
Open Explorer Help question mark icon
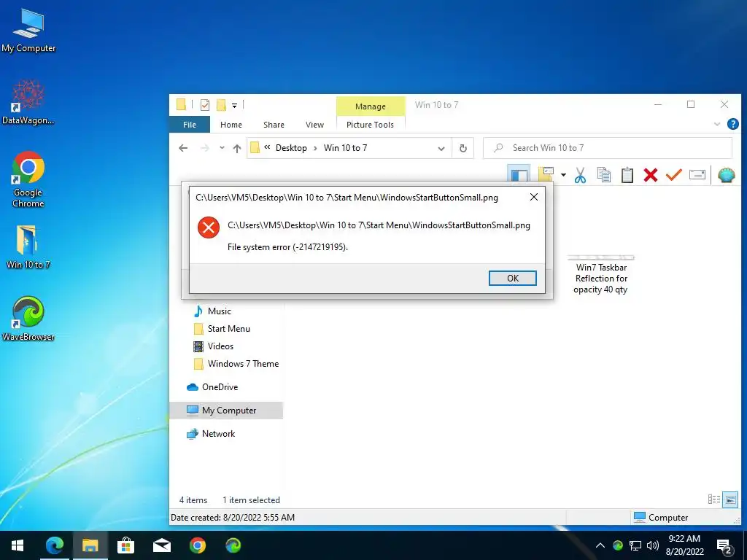click(x=732, y=124)
